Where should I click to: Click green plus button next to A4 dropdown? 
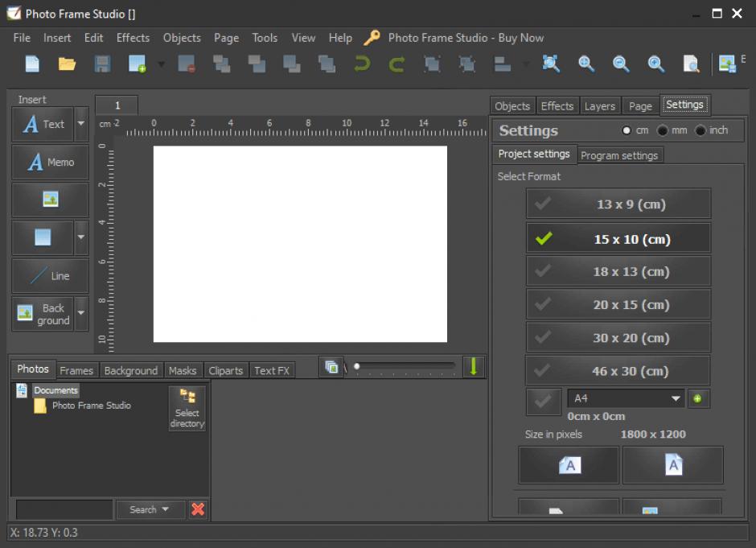coord(697,398)
